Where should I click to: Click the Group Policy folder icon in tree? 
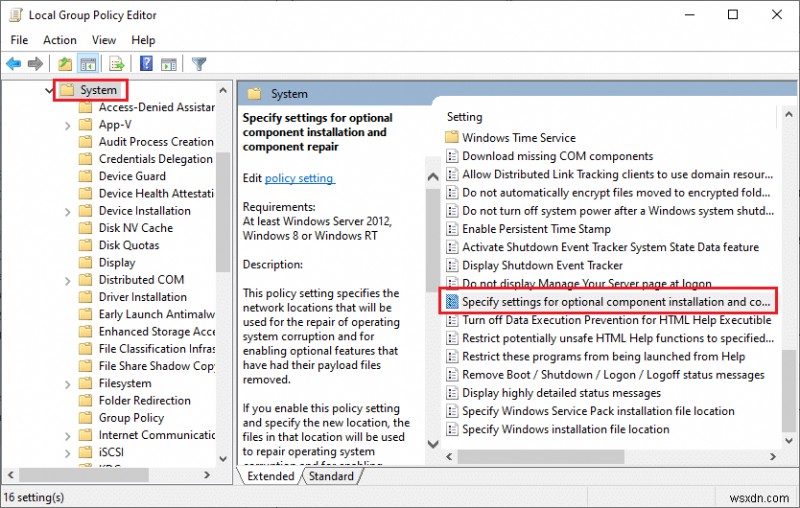coord(85,417)
